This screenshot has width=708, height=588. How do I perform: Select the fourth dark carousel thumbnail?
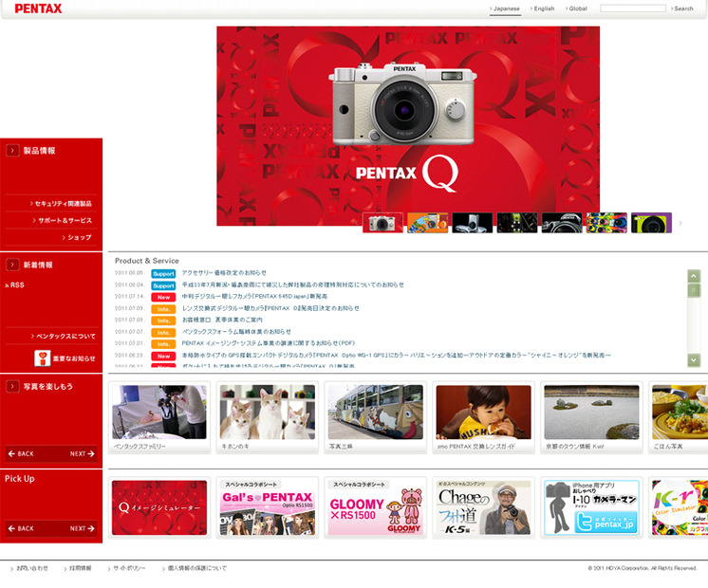[517, 223]
